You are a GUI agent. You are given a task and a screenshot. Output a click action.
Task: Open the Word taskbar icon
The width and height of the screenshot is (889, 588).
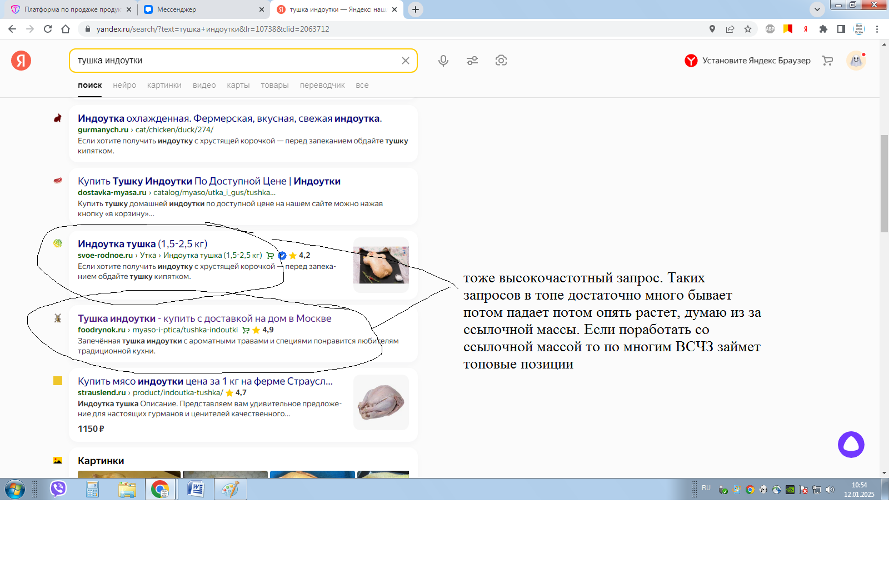pyautogui.click(x=196, y=490)
